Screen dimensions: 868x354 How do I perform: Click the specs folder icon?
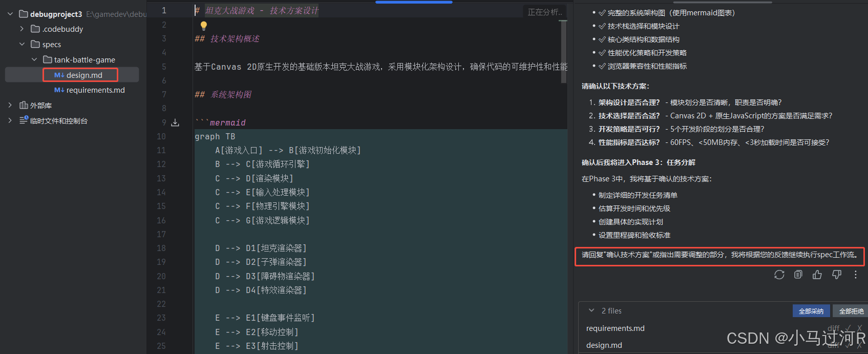35,44
